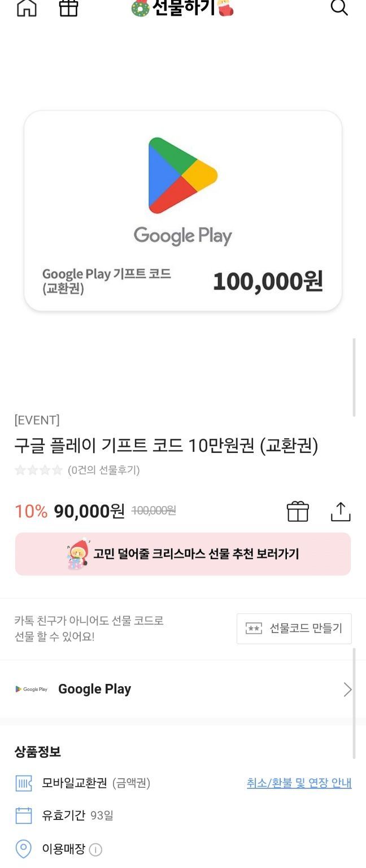Screen dimensions: 366x868
Task: Tap the gift icon next to the price
Action: click(299, 511)
